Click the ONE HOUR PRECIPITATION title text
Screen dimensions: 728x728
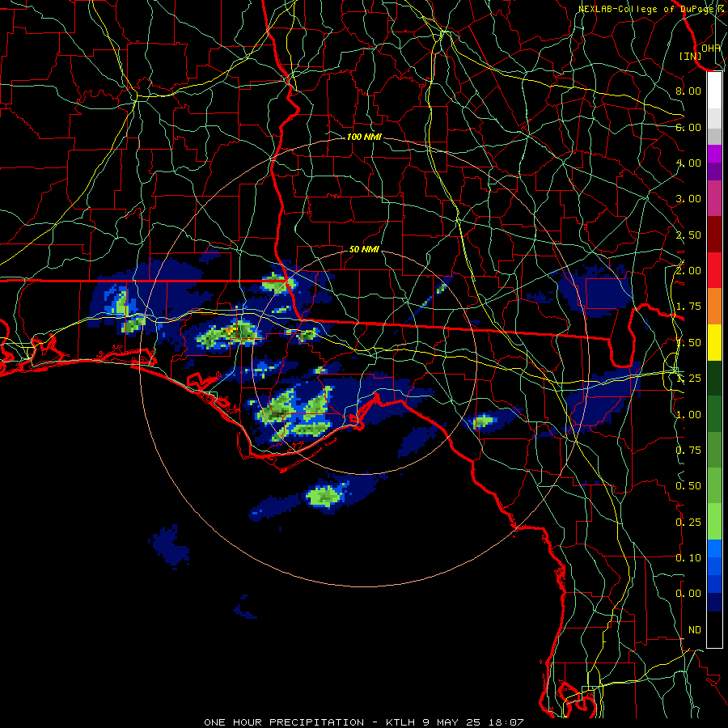click(284, 722)
